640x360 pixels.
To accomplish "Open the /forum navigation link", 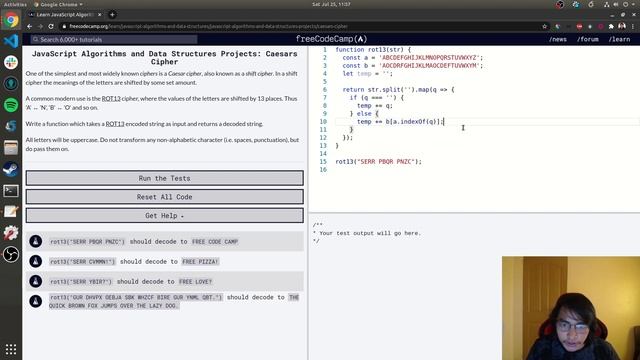I will (x=588, y=39).
